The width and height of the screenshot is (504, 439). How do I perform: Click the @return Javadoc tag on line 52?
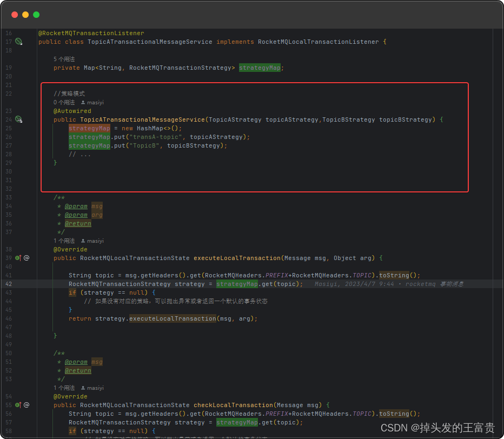(x=78, y=371)
